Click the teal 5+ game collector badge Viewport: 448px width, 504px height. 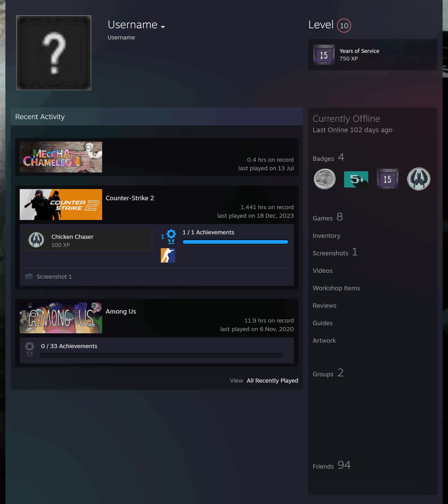tap(356, 179)
